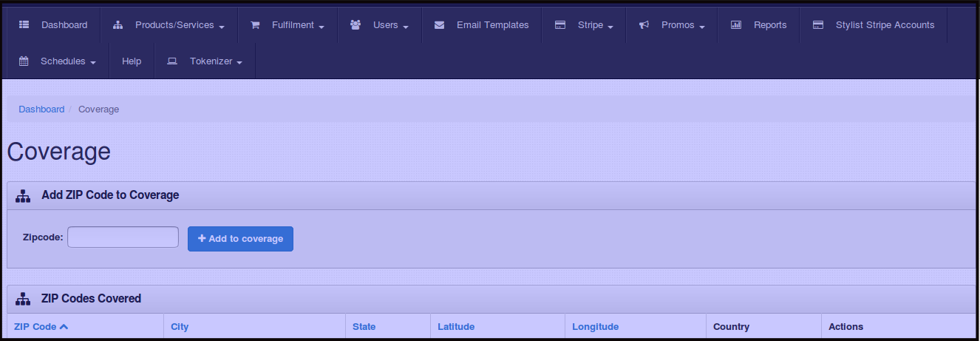Click the Country column header
The image size is (980, 341).
[731, 326]
